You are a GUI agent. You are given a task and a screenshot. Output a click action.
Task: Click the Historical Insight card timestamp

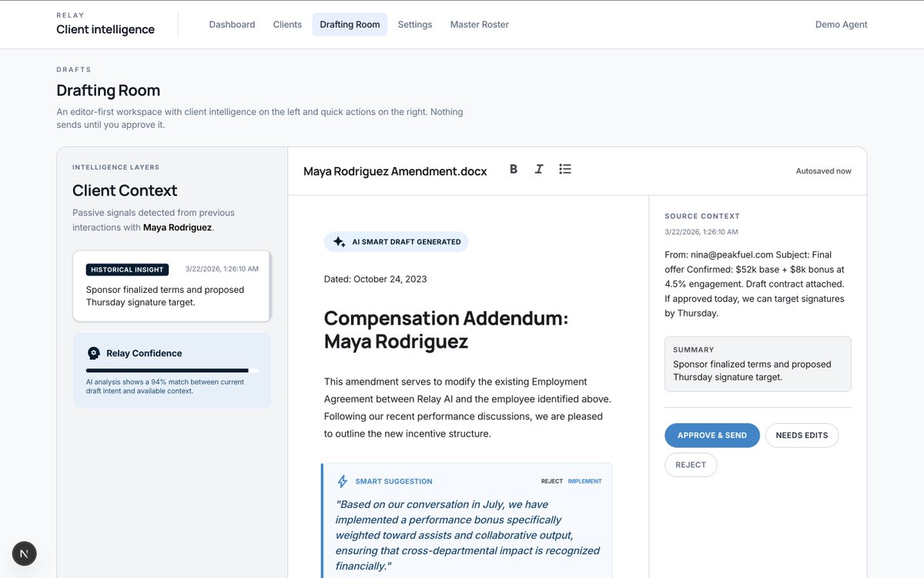click(x=222, y=269)
